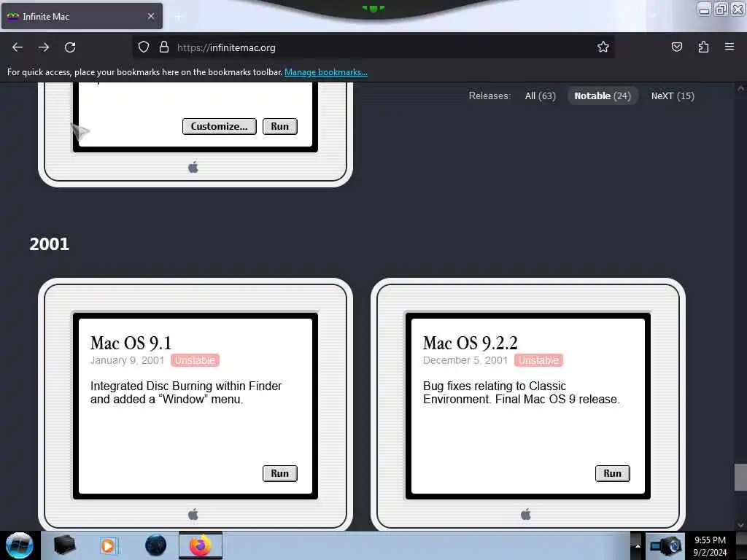Click the page scrollbar thumb

pos(740,477)
